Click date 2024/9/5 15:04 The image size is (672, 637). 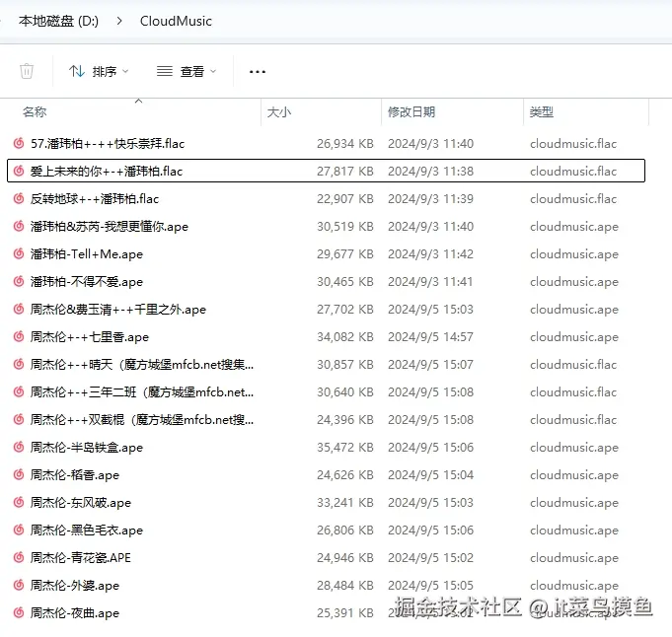[x=430, y=475]
